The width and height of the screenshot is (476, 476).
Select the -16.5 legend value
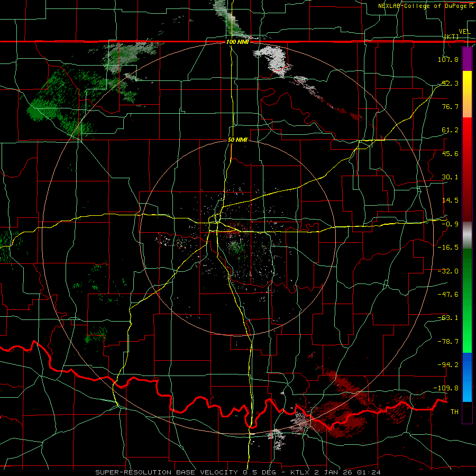click(448, 248)
